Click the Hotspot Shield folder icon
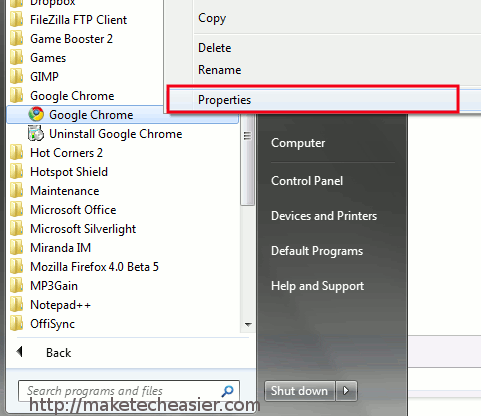 16,172
